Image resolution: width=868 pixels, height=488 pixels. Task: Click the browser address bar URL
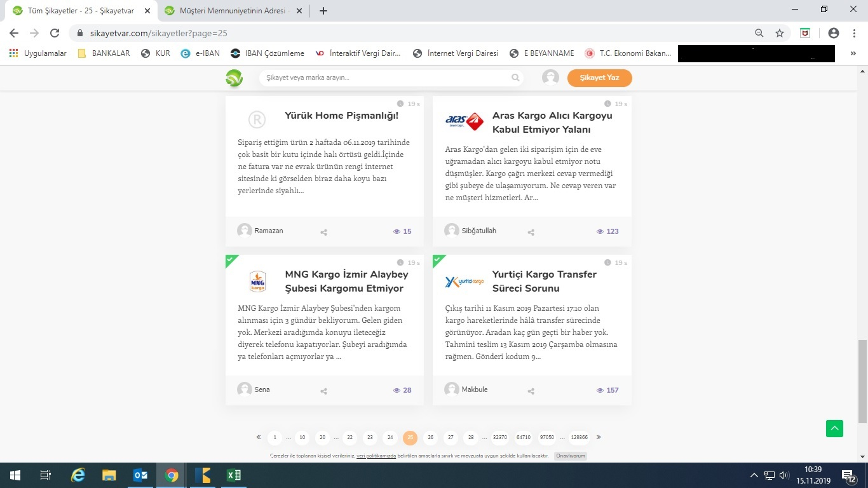(x=159, y=33)
